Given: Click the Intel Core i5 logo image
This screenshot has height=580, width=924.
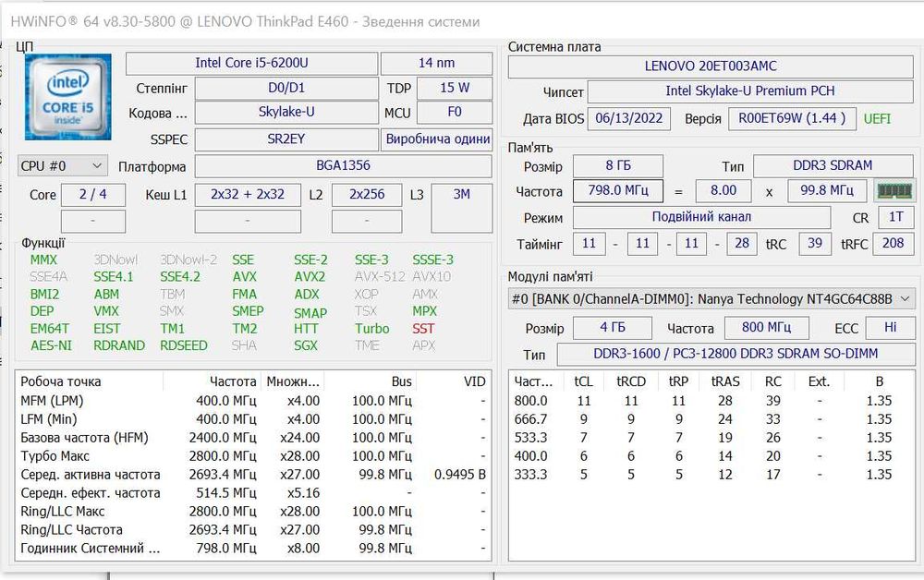Looking at the screenshot, I should [67, 97].
